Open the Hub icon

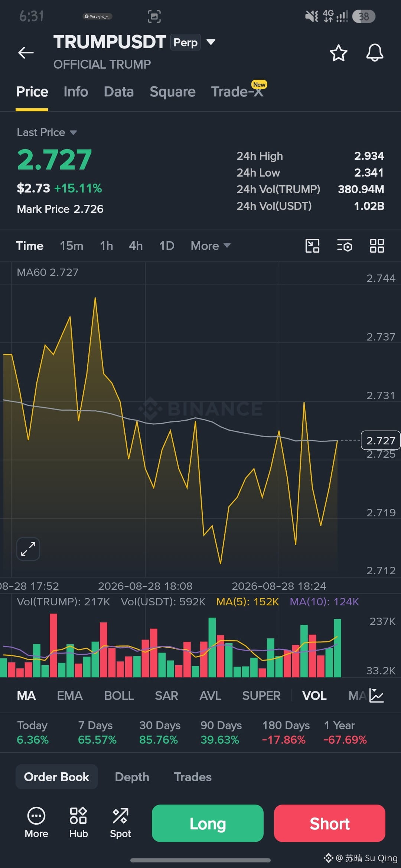[78, 823]
